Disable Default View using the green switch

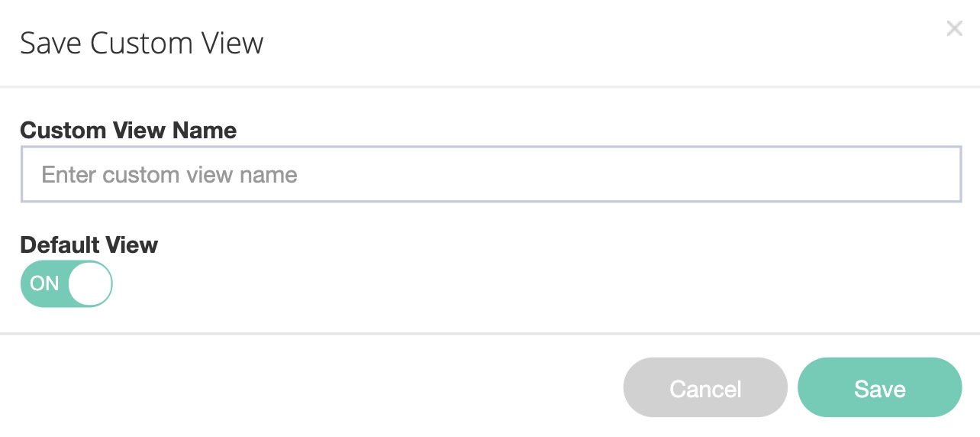click(x=66, y=283)
